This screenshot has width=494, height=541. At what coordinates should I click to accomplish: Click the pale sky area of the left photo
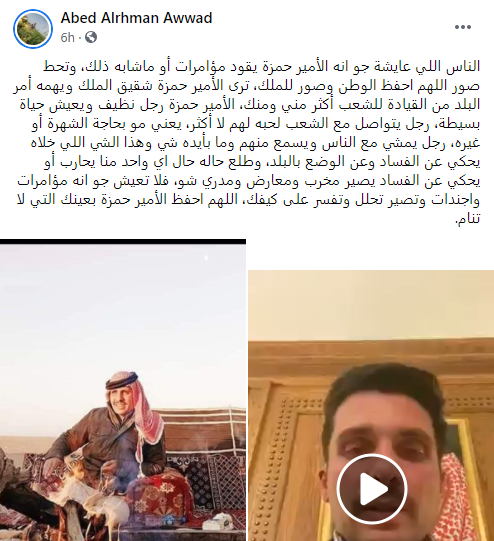(123, 311)
